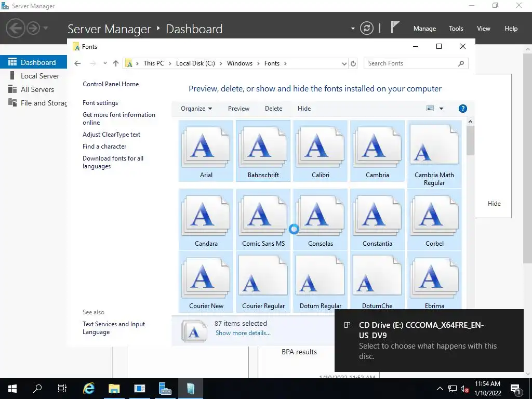Click the CD Drive (E:) notification
This screenshot has width=532, height=399.
[429, 340]
